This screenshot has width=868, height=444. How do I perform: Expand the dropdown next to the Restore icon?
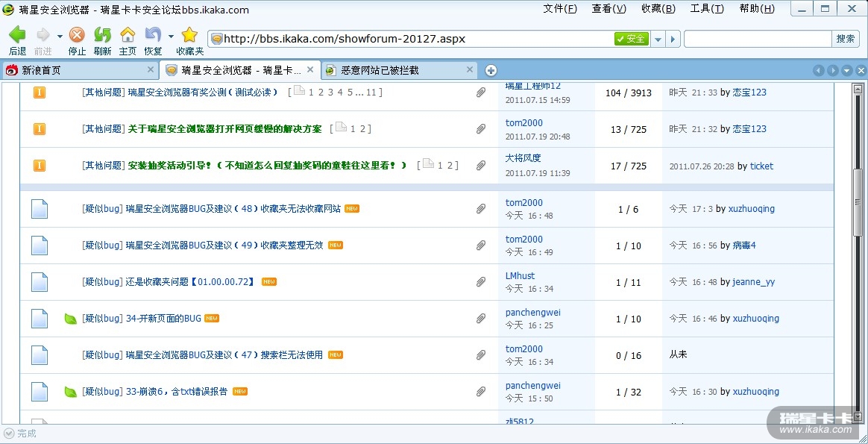[171, 37]
